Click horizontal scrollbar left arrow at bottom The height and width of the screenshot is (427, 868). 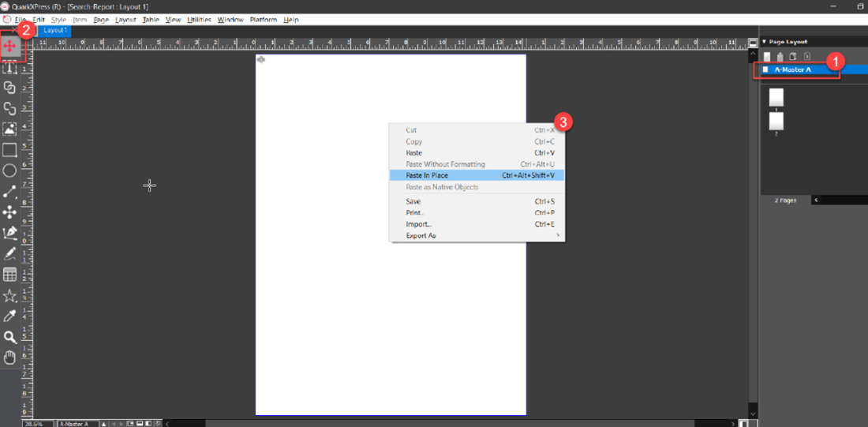[x=168, y=424]
